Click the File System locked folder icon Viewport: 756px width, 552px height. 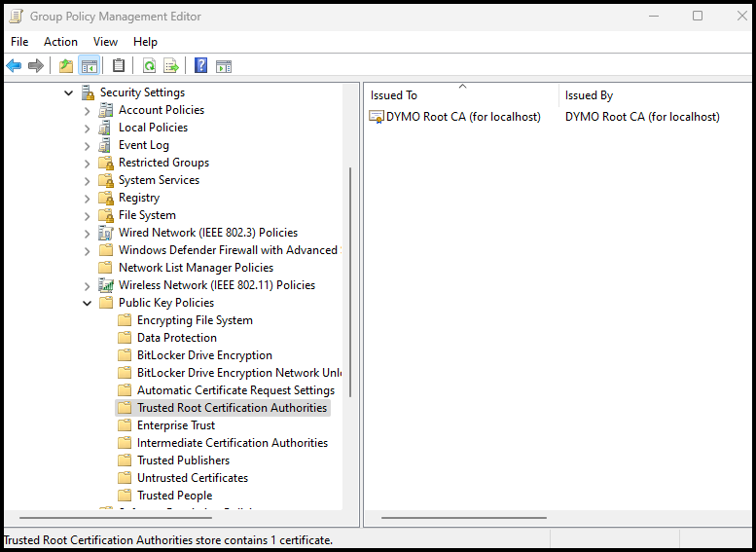[106, 215]
